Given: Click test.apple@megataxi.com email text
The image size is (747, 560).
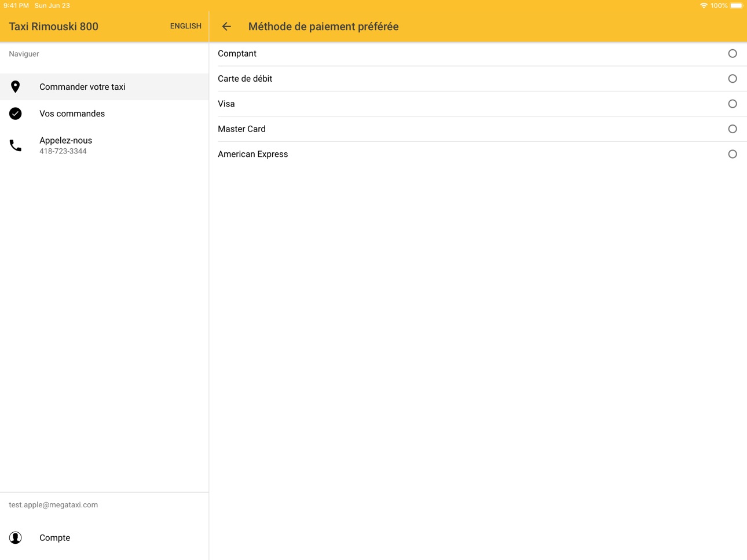Looking at the screenshot, I should [x=53, y=505].
